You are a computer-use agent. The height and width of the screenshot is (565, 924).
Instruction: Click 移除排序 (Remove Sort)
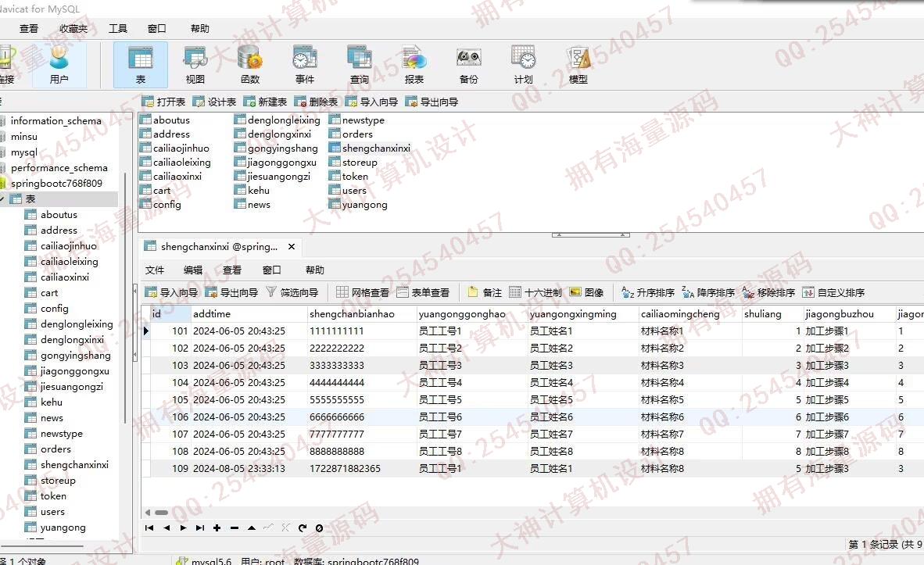coord(768,292)
